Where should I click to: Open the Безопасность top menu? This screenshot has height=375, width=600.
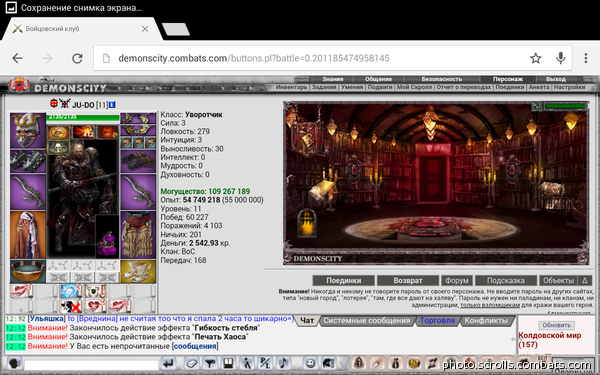pos(441,79)
